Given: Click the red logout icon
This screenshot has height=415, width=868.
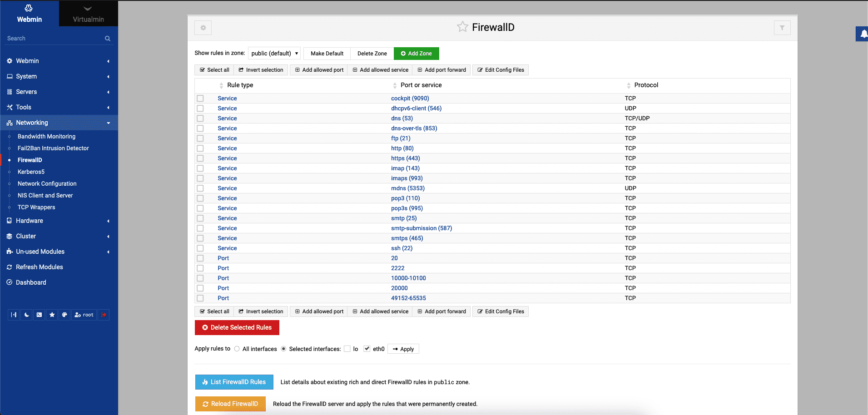Looking at the screenshot, I should point(104,315).
